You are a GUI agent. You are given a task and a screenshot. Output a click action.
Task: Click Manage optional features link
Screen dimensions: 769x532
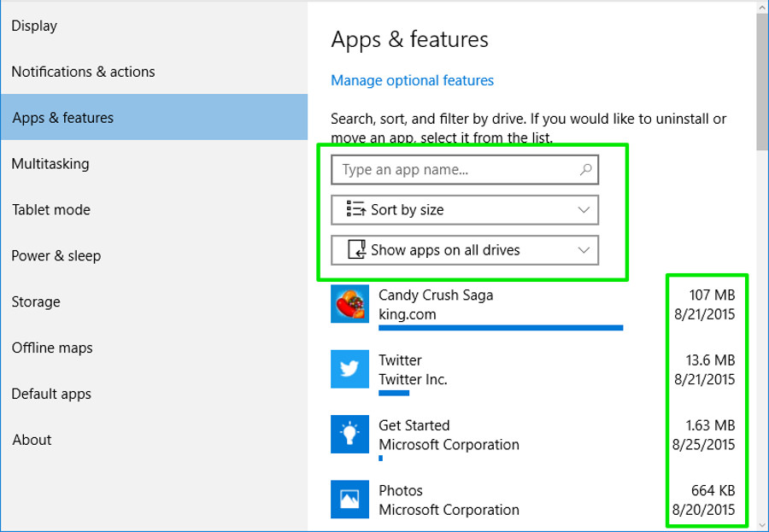[x=413, y=80]
